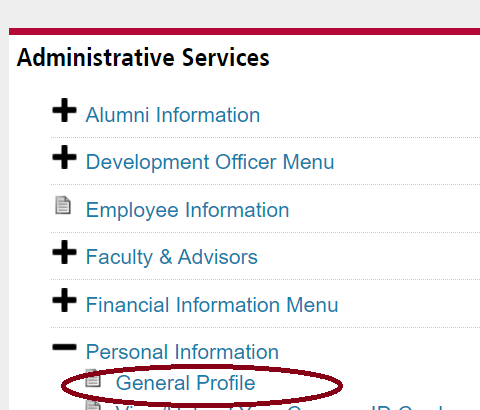Click dotted separator under Employee Information

point(265,232)
